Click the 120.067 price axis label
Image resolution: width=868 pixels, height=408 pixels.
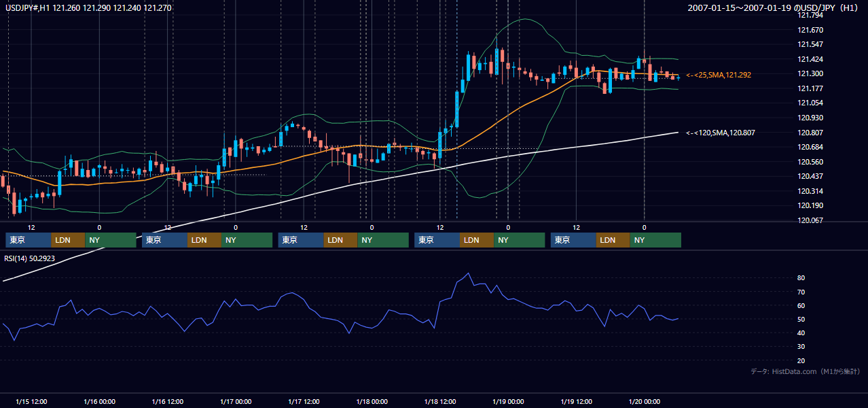pos(810,220)
